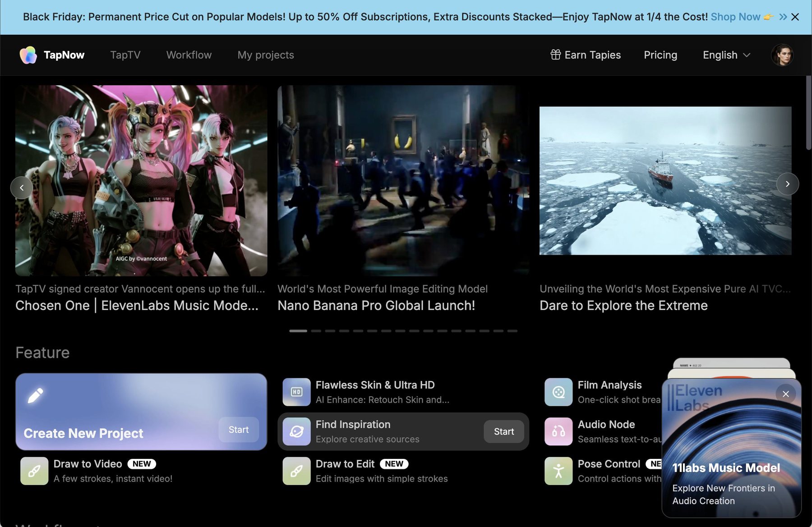Open the TapTV tab
Screen dimensions: 812x527
coord(125,55)
